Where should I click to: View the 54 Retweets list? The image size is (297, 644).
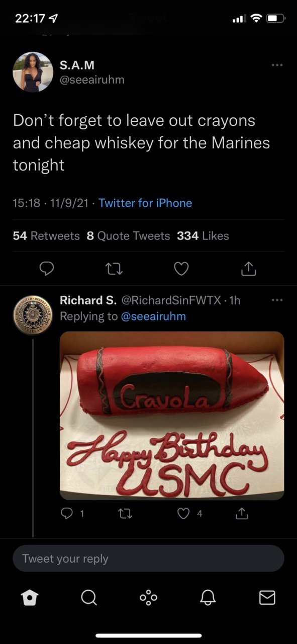pos(46,235)
